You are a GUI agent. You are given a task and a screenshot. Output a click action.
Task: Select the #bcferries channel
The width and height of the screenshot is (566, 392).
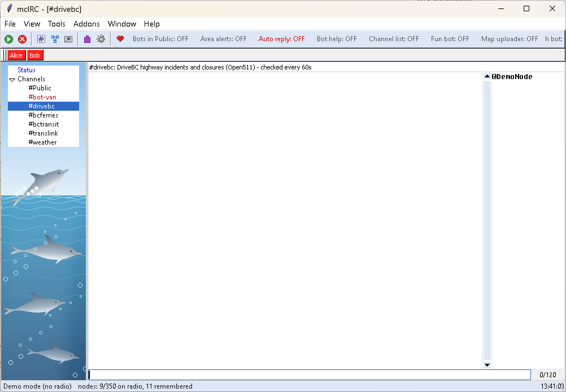[43, 115]
